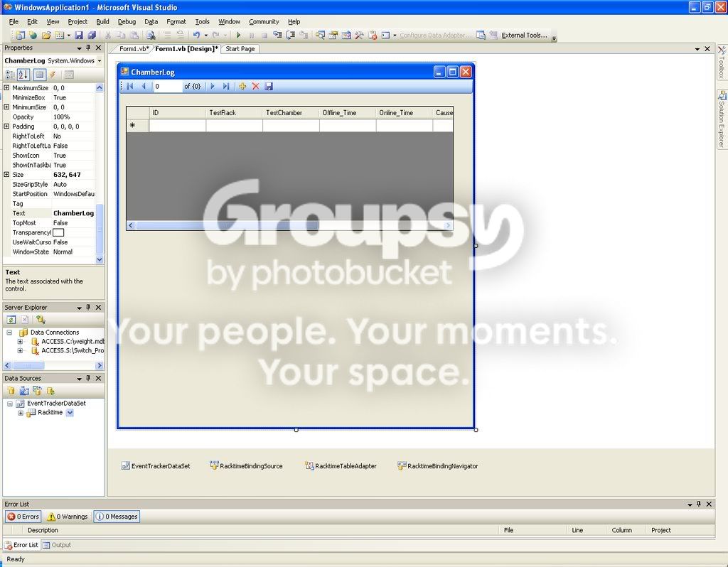Click the red X Delete icon in the navigator
The height and width of the screenshot is (567, 728).
(x=255, y=86)
